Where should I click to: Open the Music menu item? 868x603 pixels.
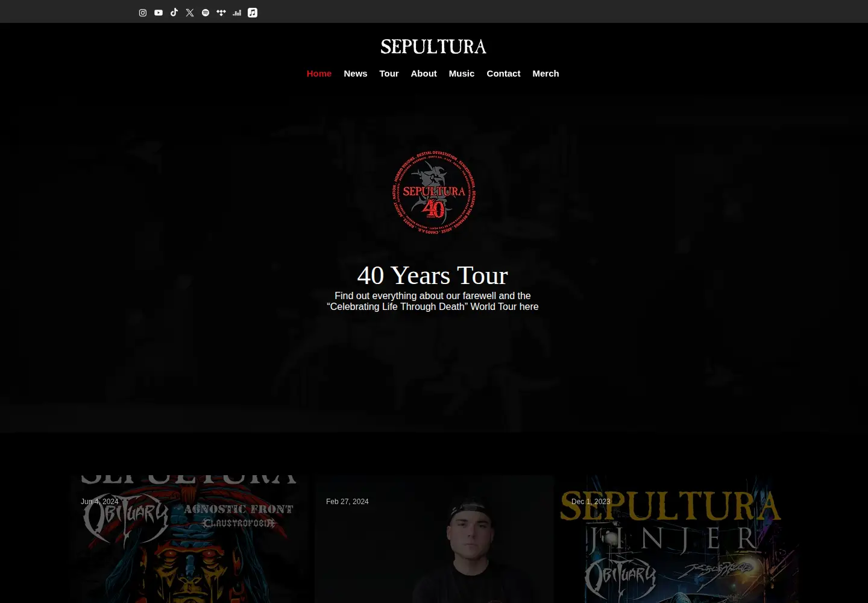(462, 74)
